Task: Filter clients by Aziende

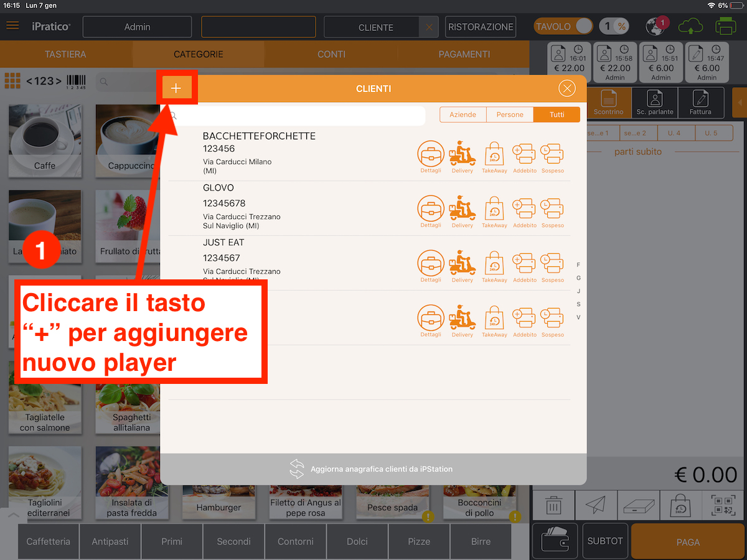Action: 463,114
